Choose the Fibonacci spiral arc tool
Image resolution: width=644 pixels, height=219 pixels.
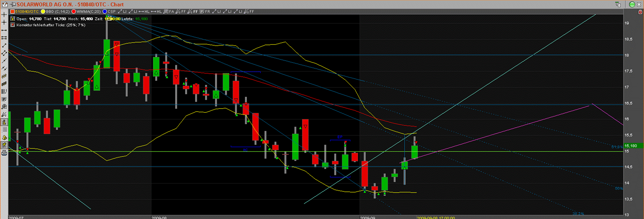click(4, 107)
